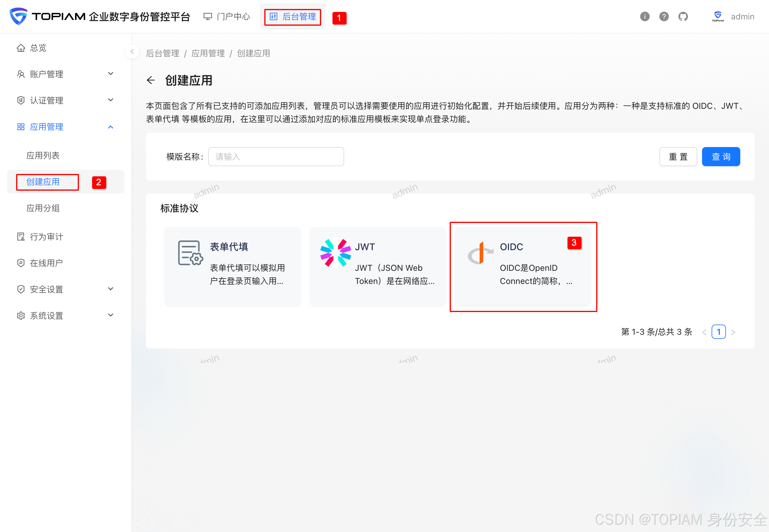The width and height of the screenshot is (769, 532).
Task: Expand the 认证管理 chevron
Action: (111, 100)
